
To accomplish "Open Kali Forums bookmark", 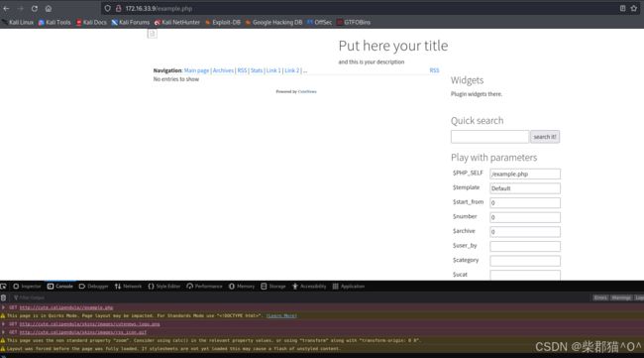I will (x=131, y=22).
